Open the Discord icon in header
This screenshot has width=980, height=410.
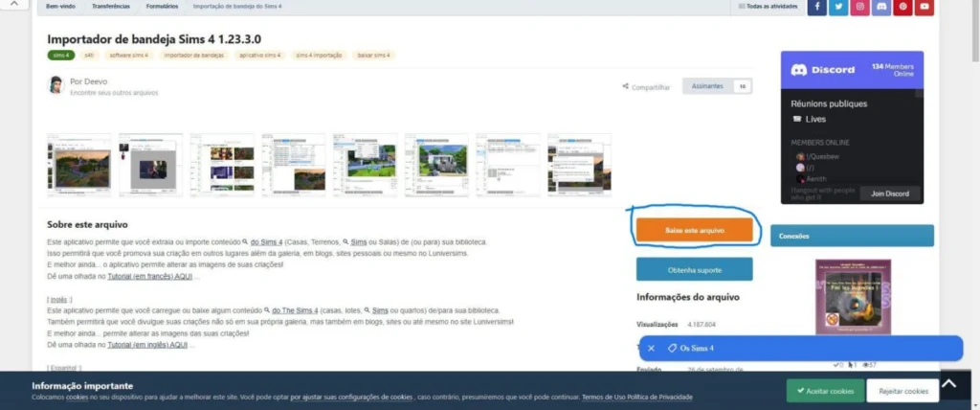click(x=881, y=7)
